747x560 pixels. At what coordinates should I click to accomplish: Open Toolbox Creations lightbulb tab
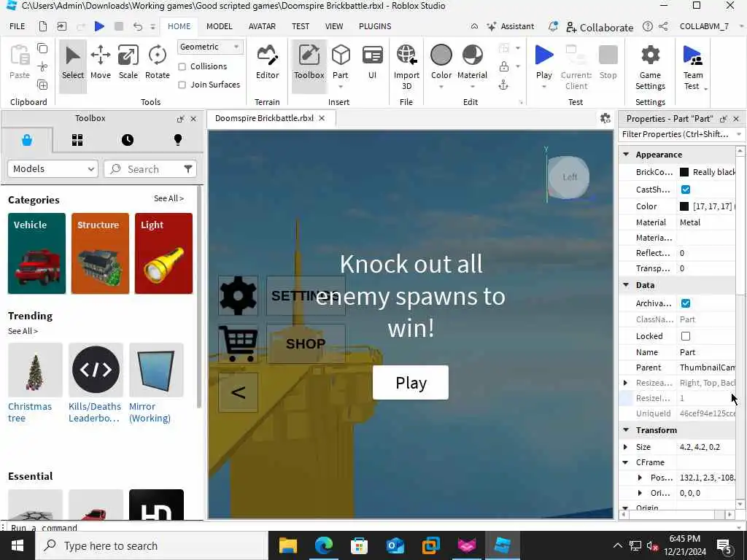tap(178, 139)
